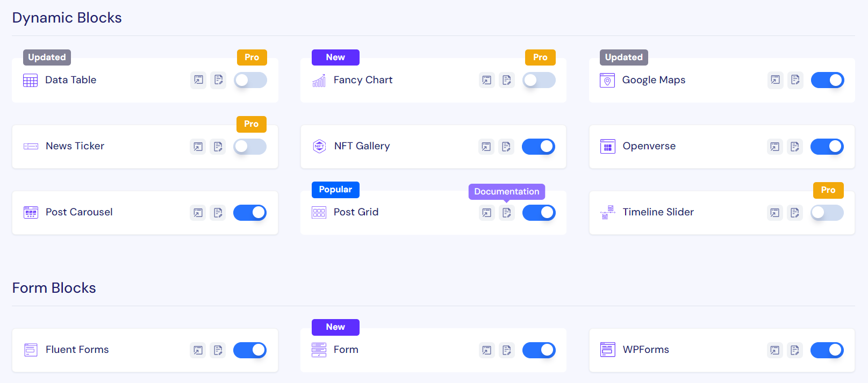Switch on the Timeline Slider block

827,213
